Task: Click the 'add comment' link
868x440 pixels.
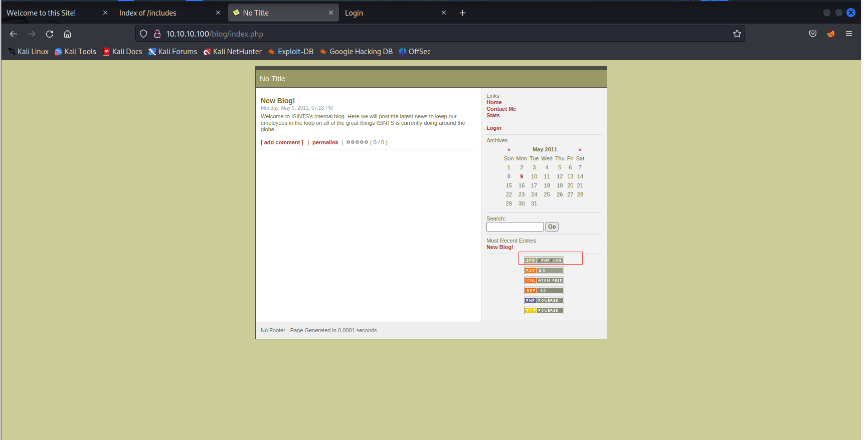Action: tap(282, 142)
